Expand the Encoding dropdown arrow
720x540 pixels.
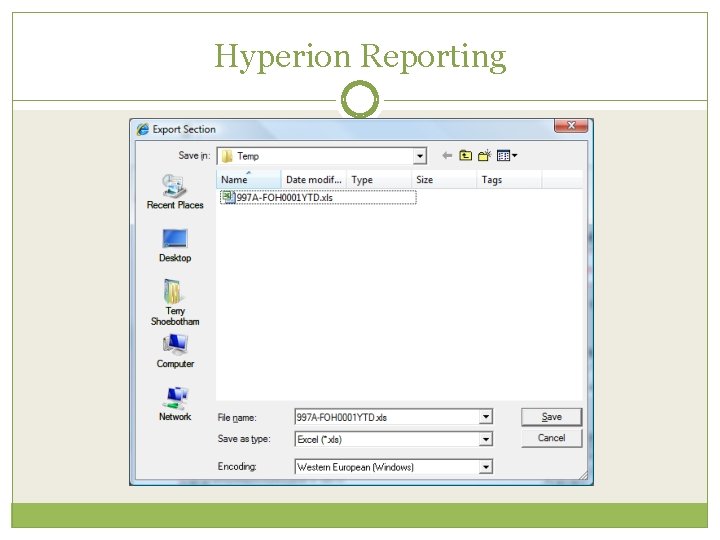pos(486,467)
